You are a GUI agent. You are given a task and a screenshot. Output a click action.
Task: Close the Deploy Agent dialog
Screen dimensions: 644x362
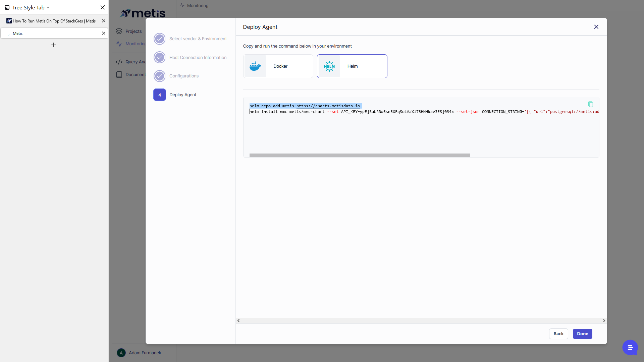(596, 27)
